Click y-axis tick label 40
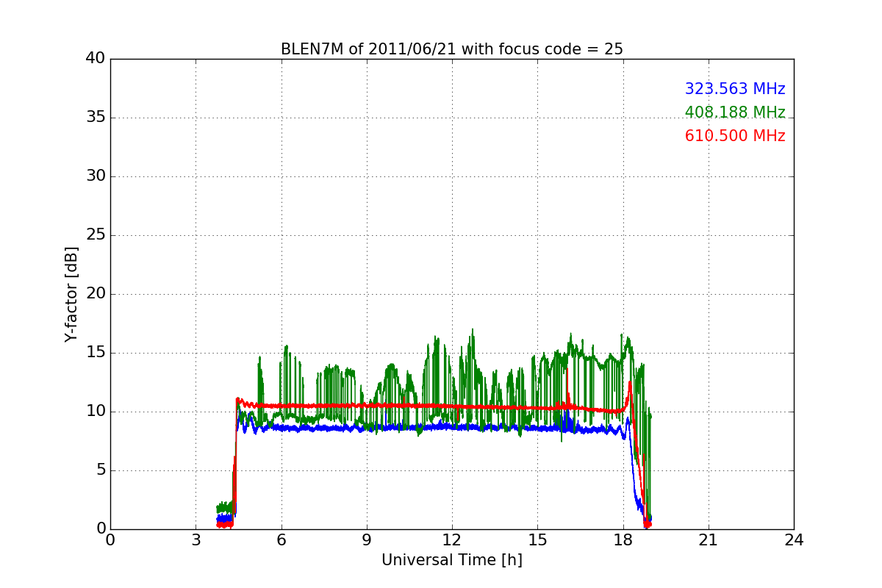 (96, 59)
